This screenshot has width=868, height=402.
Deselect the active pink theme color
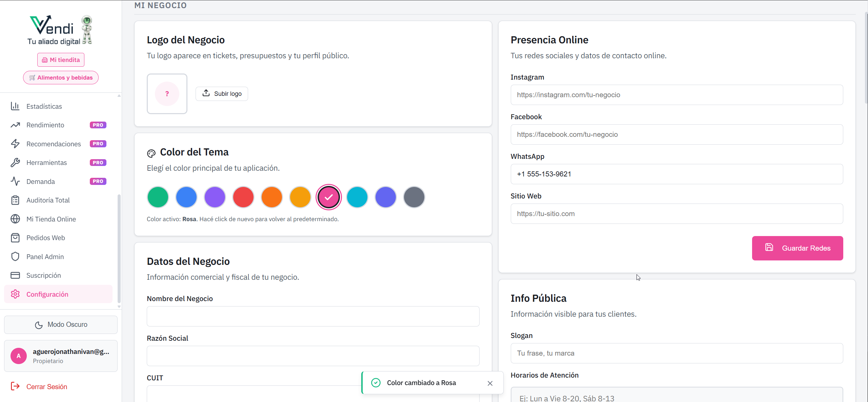(328, 197)
